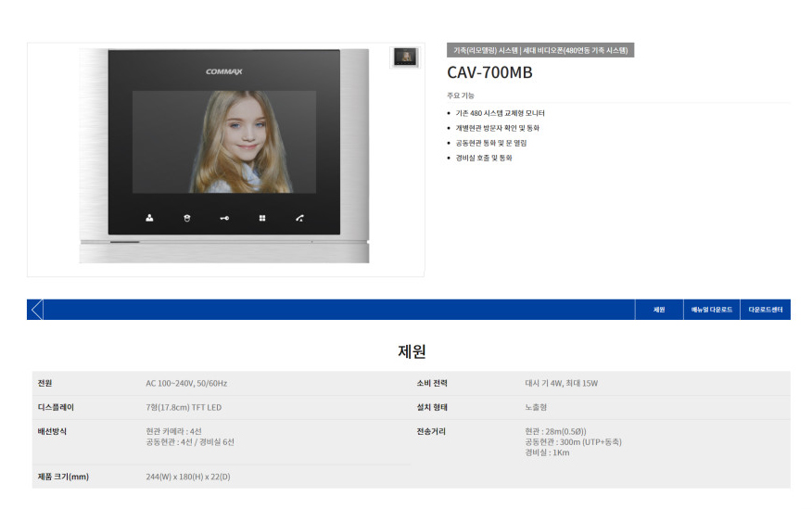Open the 제원 tab in blue bar
Screen dimensions: 812x509
(659, 310)
